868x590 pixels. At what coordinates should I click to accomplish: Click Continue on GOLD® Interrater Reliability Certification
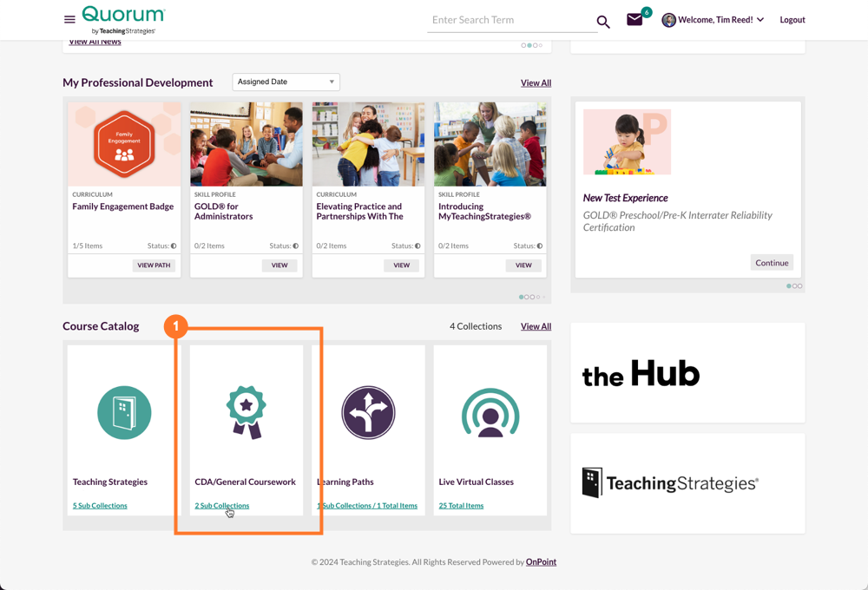coord(771,262)
